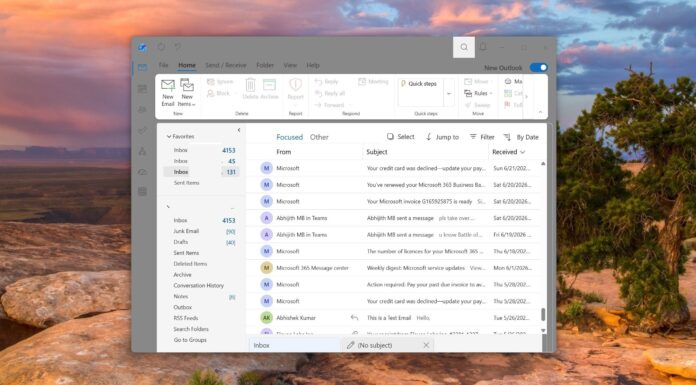Tick the Select checkbox above message list
The image size is (696, 385).
click(390, 137)
